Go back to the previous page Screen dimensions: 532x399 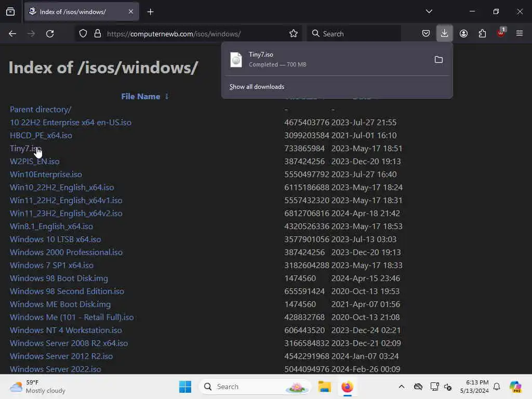coord(12,34)
